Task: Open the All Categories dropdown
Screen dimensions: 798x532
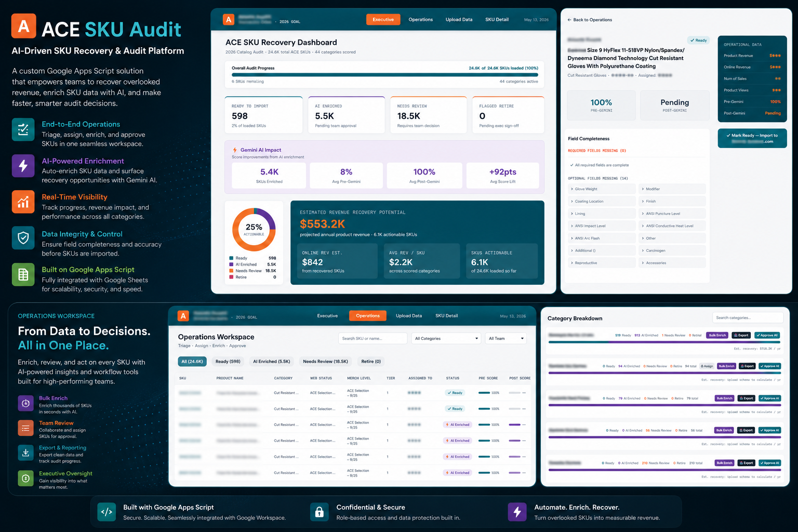Action: [x=447, y=338]
